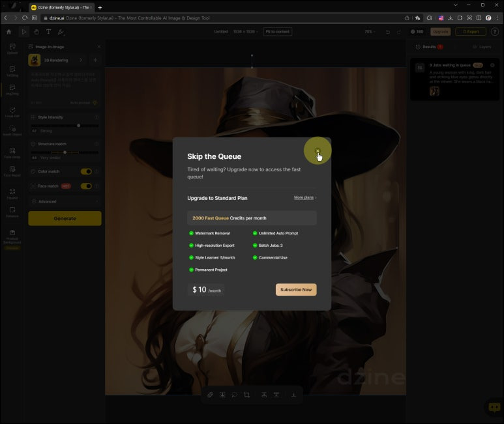Open the Face Repair sidebar tool
The image size is (504, 424).
click(12, 171)
